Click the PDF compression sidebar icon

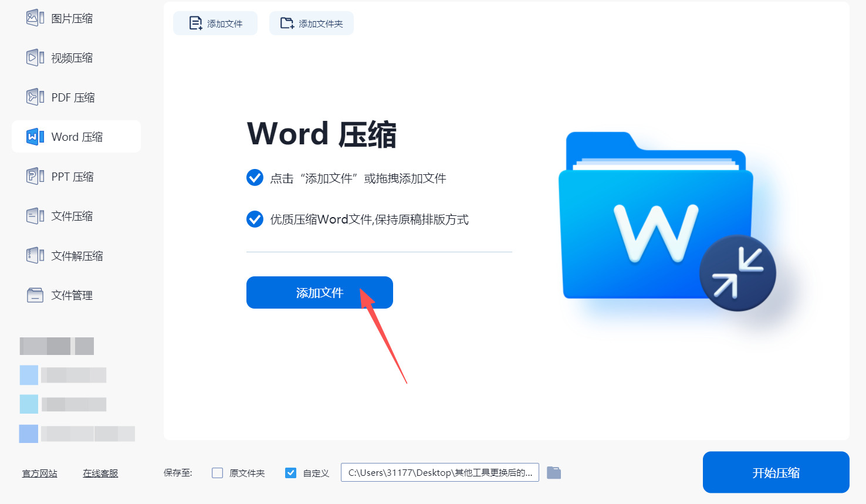click(x=35, y=97)
